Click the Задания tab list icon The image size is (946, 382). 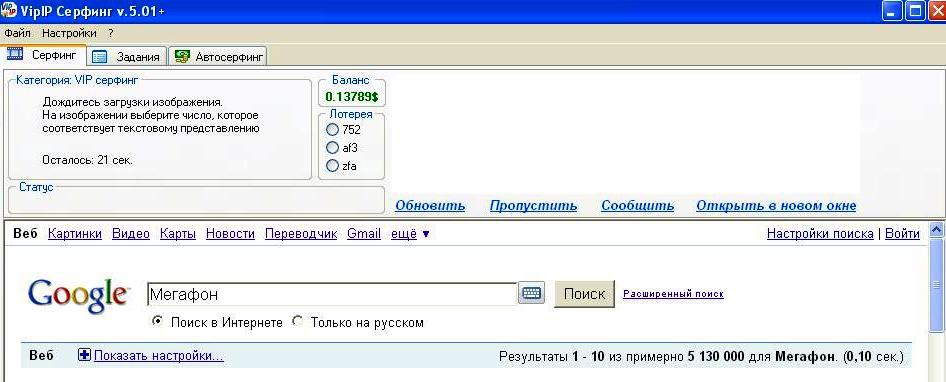(x=100, y=57)
